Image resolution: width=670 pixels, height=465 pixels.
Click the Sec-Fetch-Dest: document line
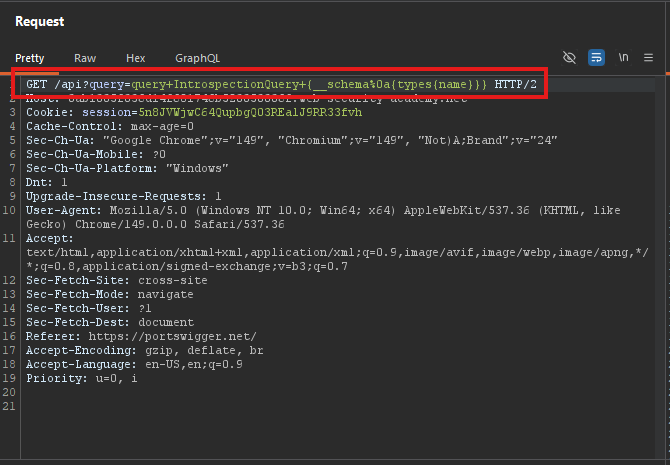[x=110, y=322]
